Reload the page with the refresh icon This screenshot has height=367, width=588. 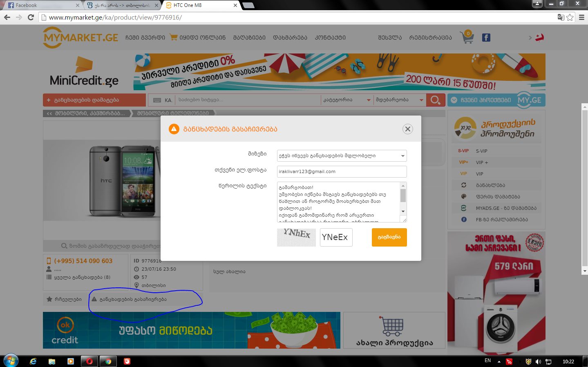pyautogui.click(x=31, y=17)
